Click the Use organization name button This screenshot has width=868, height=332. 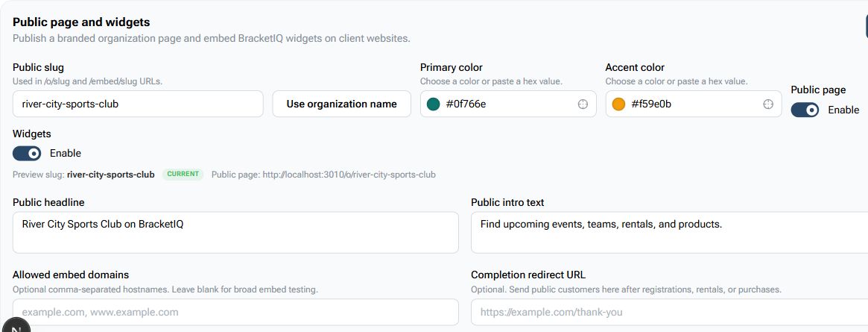pyautogui.click(x=341, y=104)
